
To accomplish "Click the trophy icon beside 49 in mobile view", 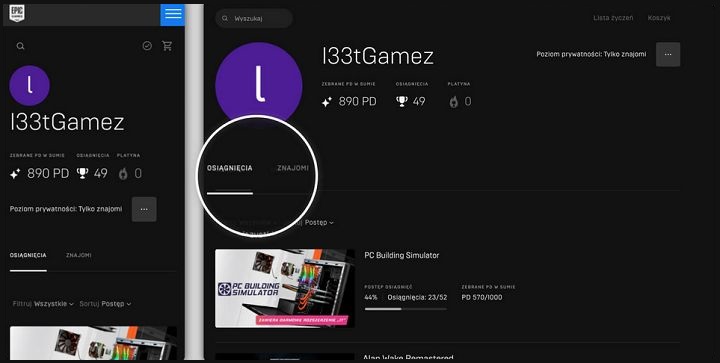I will click(x=82, y=173).
